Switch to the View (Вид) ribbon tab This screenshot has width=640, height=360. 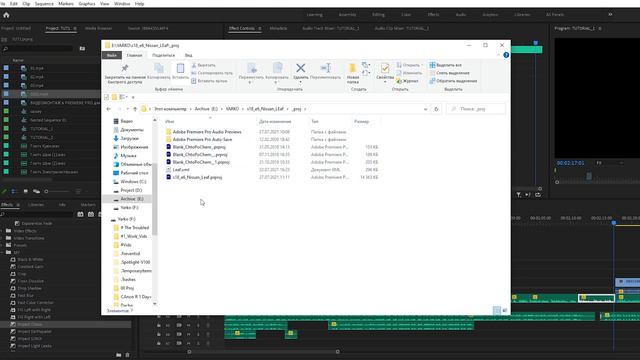coord(188,55)
